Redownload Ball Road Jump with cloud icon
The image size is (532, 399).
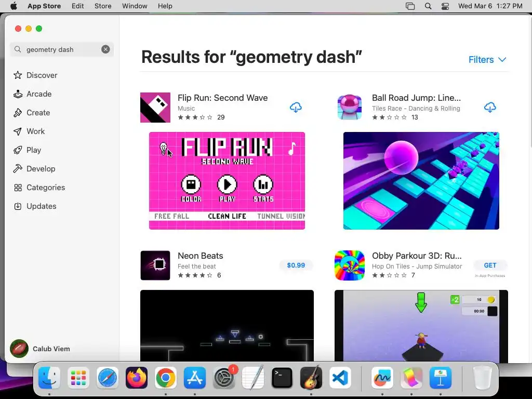[x=490, y=107]
